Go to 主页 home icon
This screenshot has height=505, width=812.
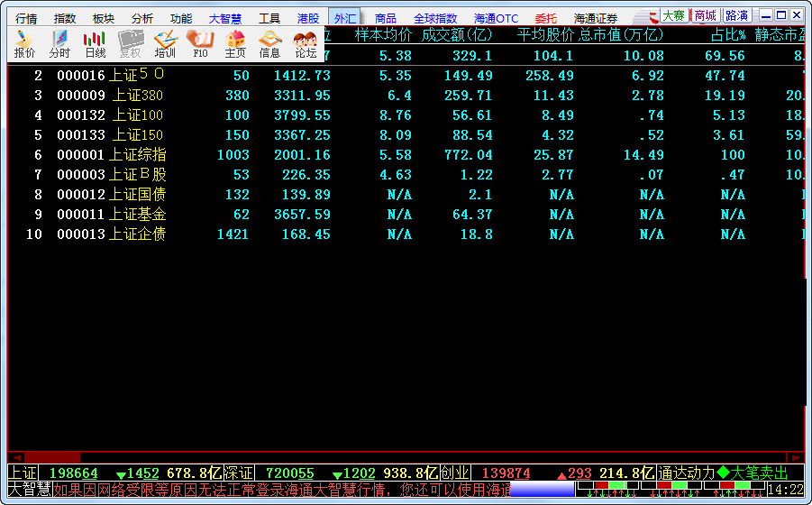coord(235,43)
